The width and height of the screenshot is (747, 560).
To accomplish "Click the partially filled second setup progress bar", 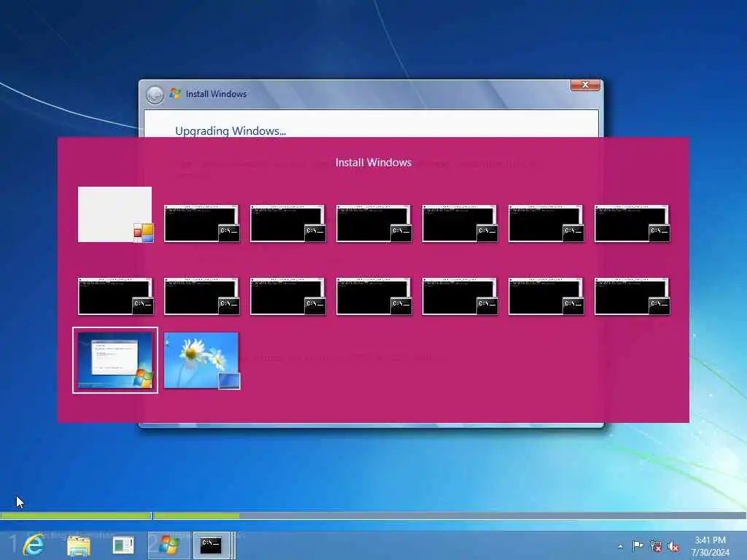I will [x=449, y=516].
